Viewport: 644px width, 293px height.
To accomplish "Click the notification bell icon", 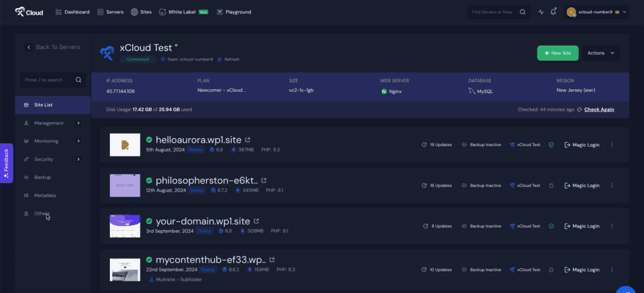I will click(553, 12).
